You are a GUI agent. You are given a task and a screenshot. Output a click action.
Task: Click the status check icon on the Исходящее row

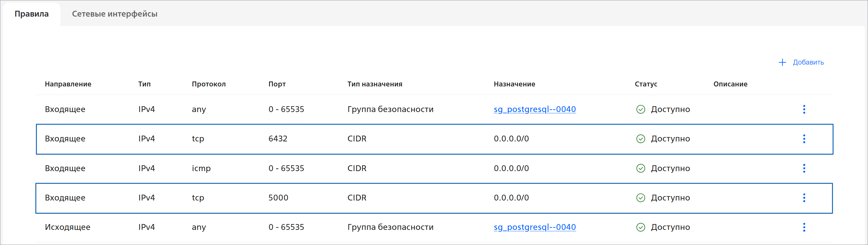coord(641,227)
